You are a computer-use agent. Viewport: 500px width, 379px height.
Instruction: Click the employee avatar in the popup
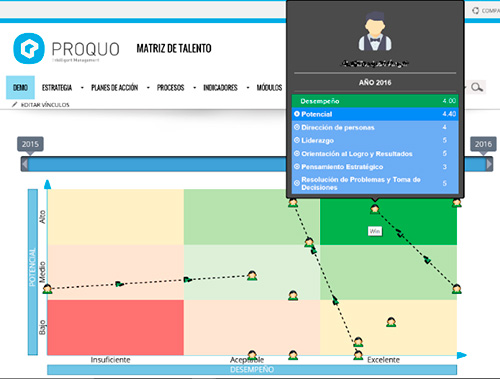pyautogui.click(x=375, y=31)
